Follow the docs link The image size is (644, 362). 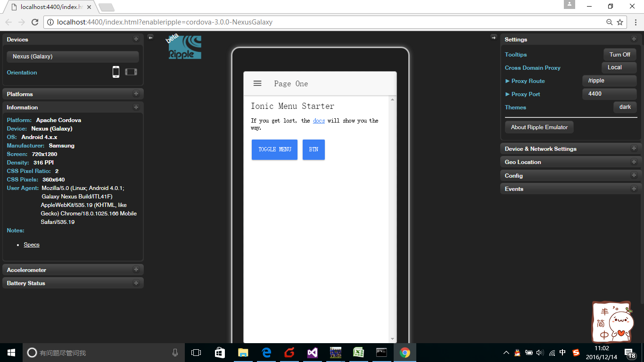(319, 121)
